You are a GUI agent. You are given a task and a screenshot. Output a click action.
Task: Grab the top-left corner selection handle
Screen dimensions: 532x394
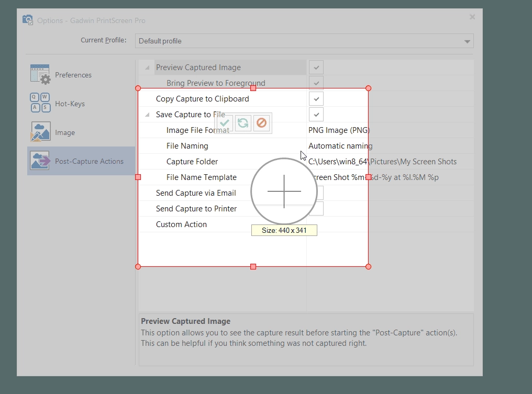pos(138,88)
